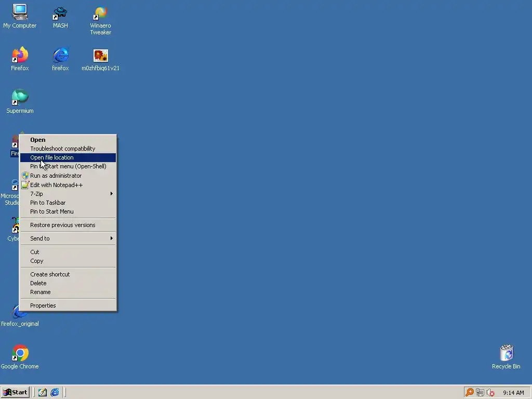The width and height of the screenshot is (532, 399).
Task: Choose Delete in the context menu
Action: [x=68, y=283]
